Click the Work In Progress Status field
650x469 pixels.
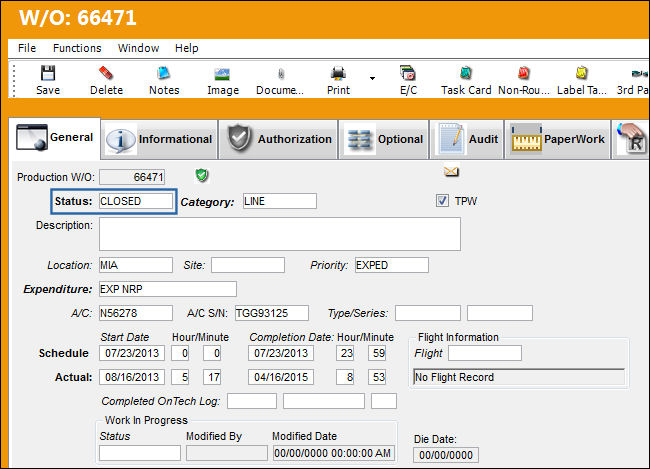[x=140, y=453]
